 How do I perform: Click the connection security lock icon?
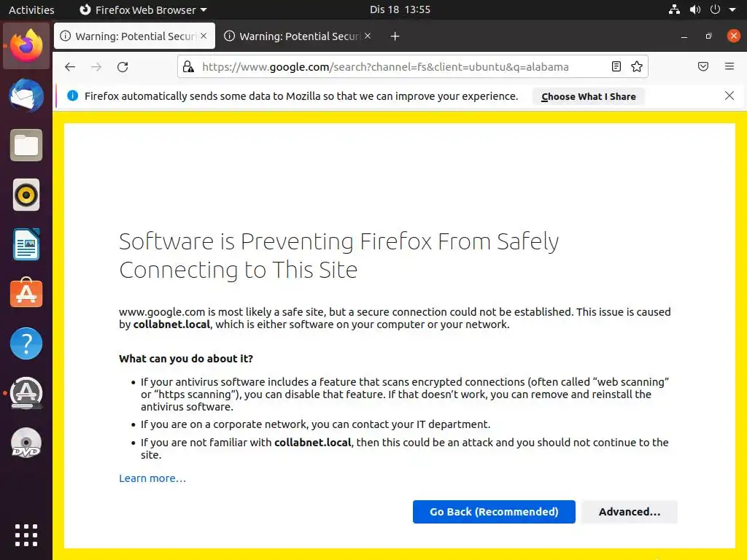click(x=188, y=67)
